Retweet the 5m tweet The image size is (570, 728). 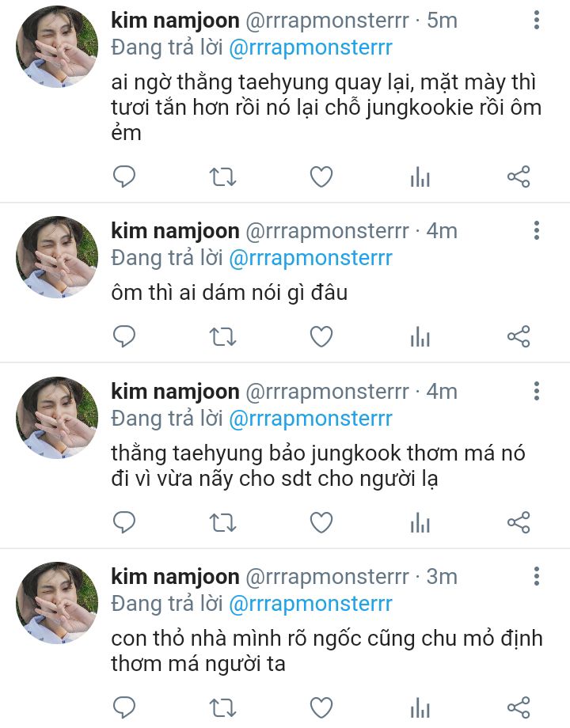tap(222, 177)
